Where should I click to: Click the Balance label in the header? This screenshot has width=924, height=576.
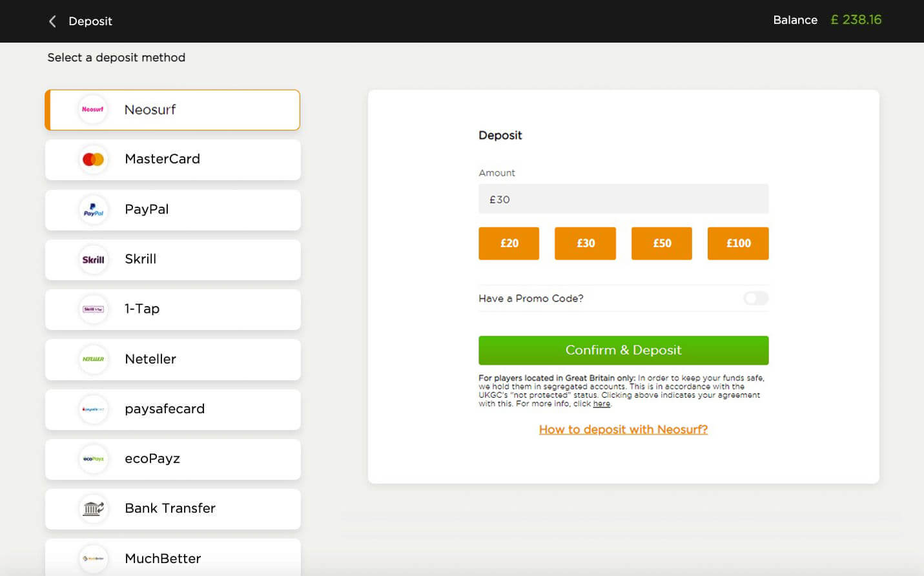tap(795, 20)
